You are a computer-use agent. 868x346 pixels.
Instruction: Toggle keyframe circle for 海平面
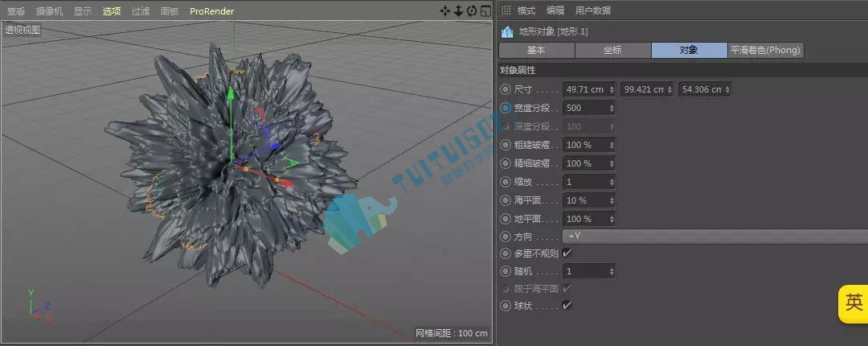[506, 200]
